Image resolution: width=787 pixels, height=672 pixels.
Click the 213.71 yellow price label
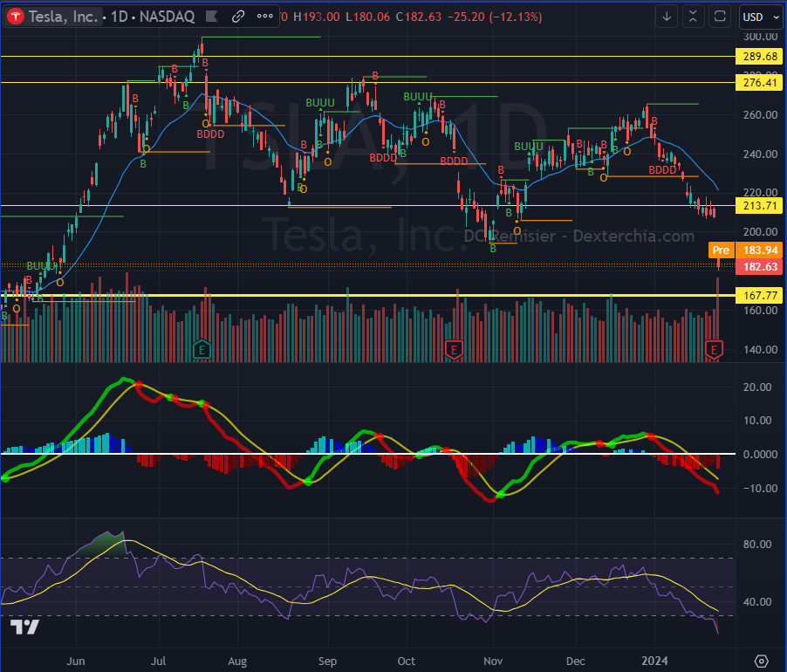[759, 206]
